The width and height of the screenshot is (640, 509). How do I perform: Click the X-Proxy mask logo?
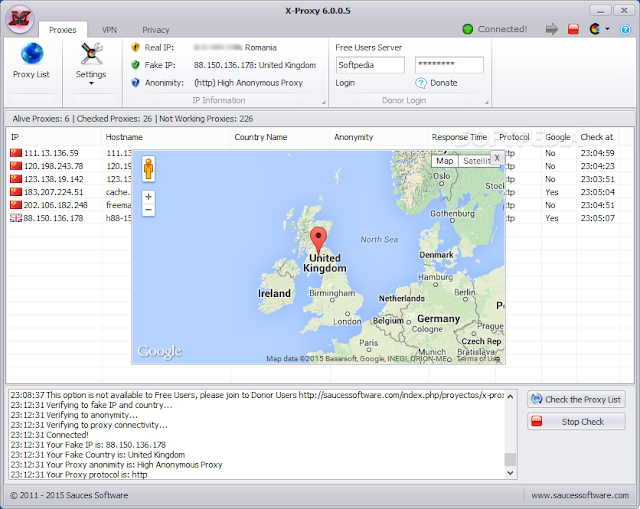coord(20,19)
